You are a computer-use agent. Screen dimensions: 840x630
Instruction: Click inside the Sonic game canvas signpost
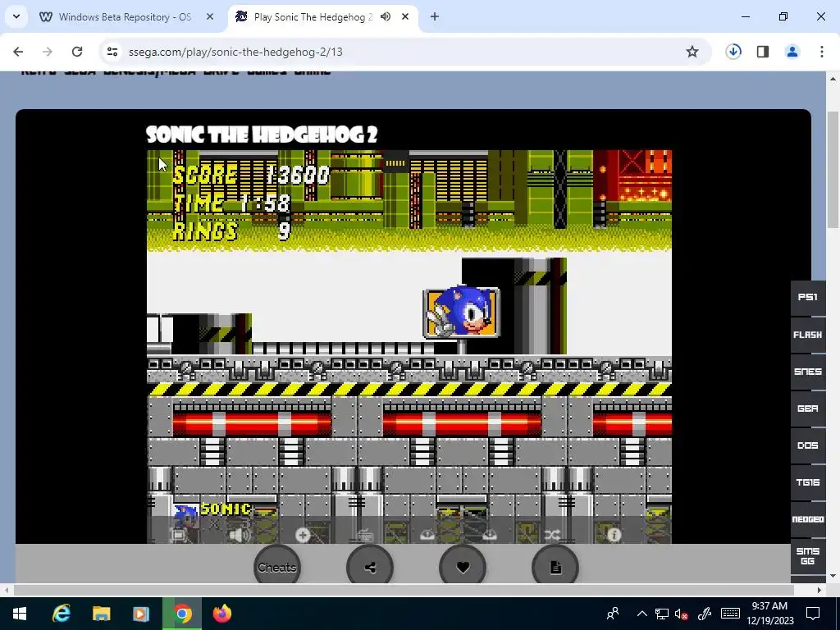(x=462, y=313)
